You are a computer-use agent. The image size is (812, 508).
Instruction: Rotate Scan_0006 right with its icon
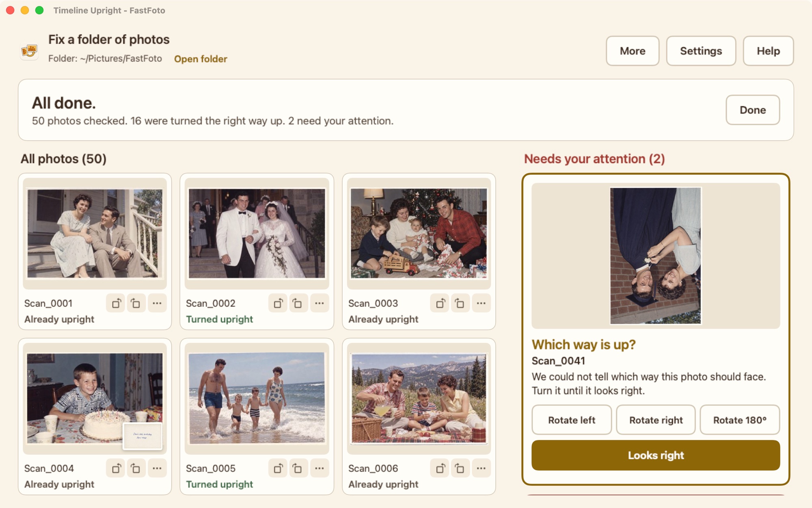click(460, 468)
